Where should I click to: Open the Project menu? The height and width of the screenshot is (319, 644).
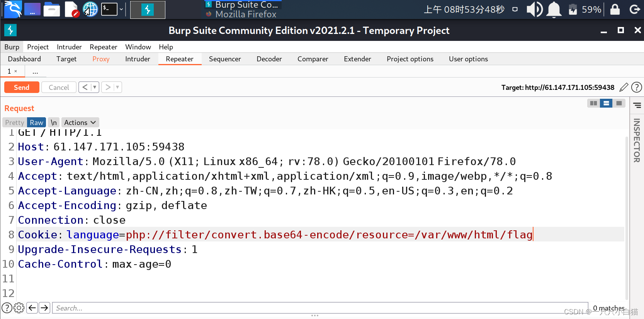(38, 47)
